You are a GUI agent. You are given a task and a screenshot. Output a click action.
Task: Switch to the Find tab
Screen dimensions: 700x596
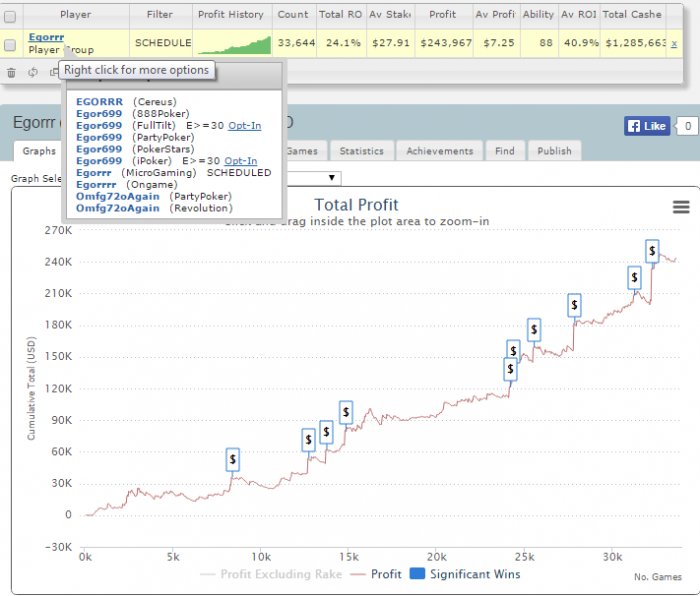pyautogui.click(x=505, y=151)
